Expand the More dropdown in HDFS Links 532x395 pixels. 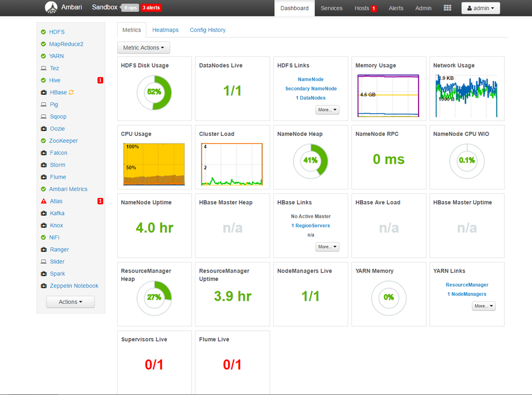coord(327,110)
